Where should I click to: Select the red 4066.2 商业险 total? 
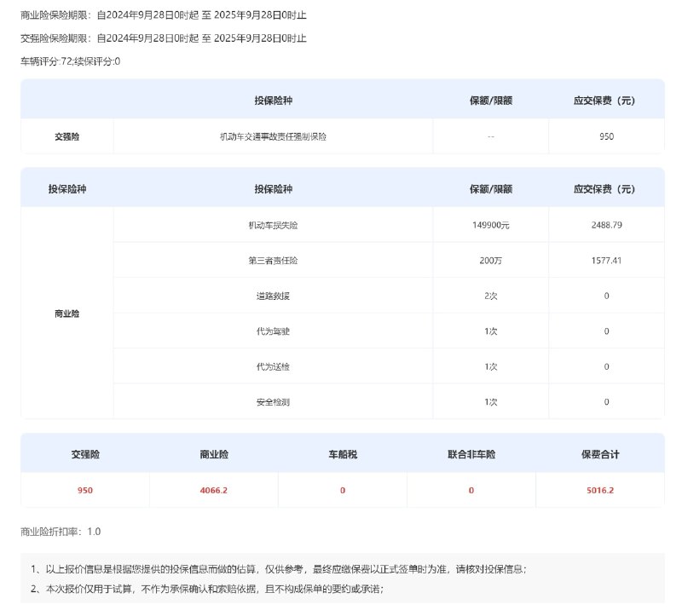coord(214,491)
